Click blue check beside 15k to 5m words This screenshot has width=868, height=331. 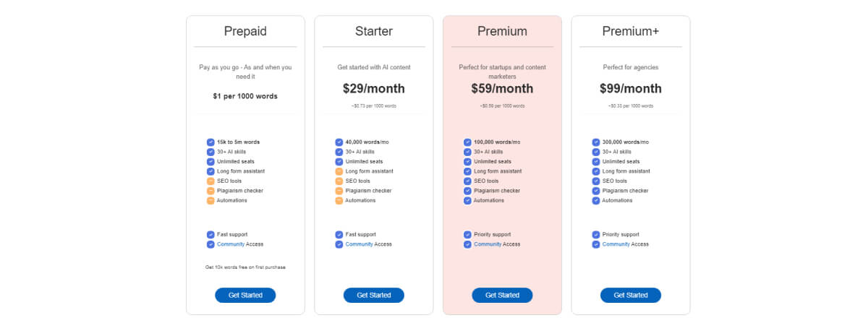point(210,142)
